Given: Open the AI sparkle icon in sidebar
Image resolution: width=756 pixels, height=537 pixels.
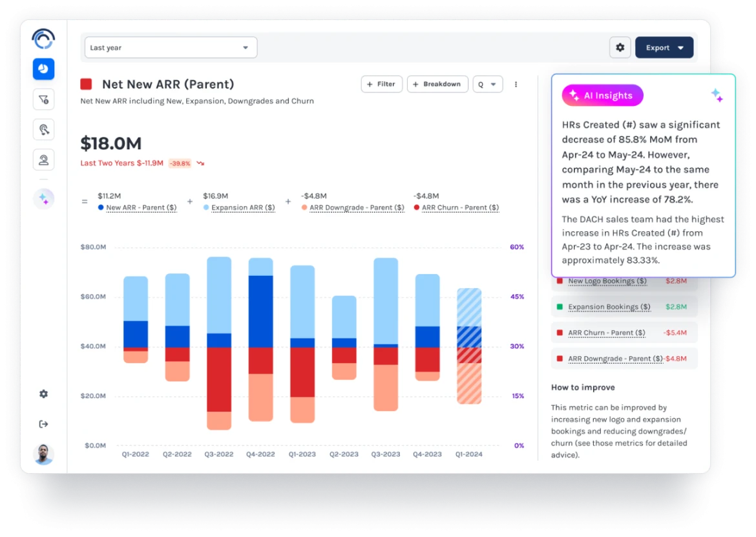Looking at the screenshot, I should coord(43,199).
